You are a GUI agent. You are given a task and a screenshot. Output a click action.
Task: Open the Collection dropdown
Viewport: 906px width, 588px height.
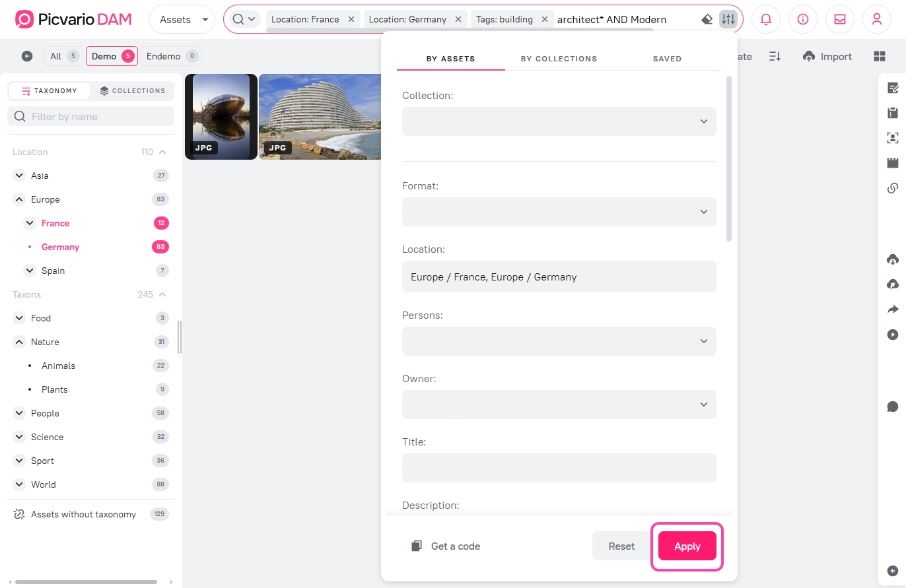(559, 121)
